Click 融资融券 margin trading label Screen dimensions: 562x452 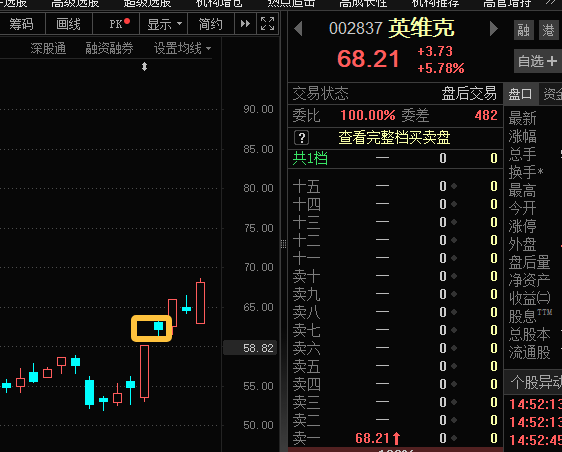[x=109, y=48]
